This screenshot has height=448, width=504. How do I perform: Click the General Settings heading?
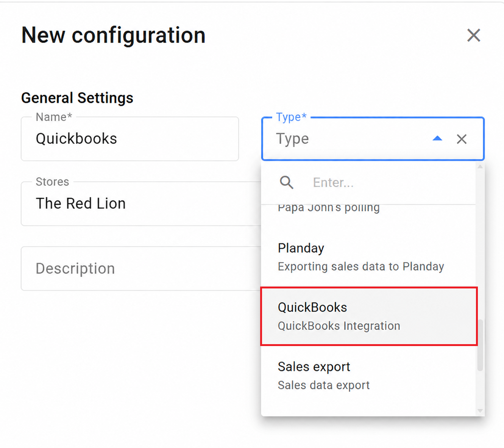tap(77, 98)
